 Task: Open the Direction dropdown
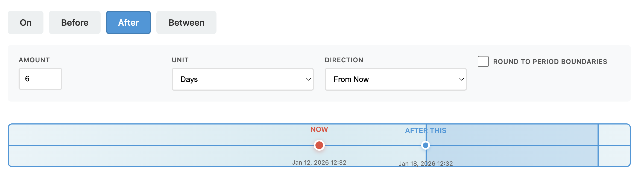click(x=396, y=79)
